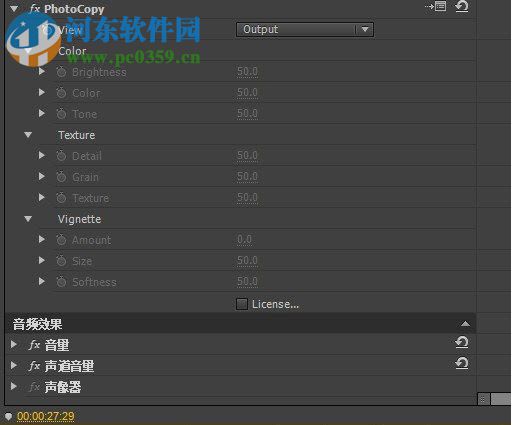This screenshot has height=425, width=516.
Task: Expand the 音量 effect
Action: (14, 344)
